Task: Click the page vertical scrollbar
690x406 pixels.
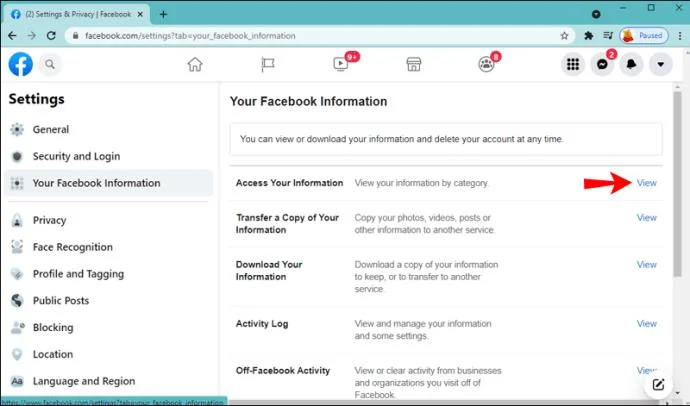Action: [677, 183]
